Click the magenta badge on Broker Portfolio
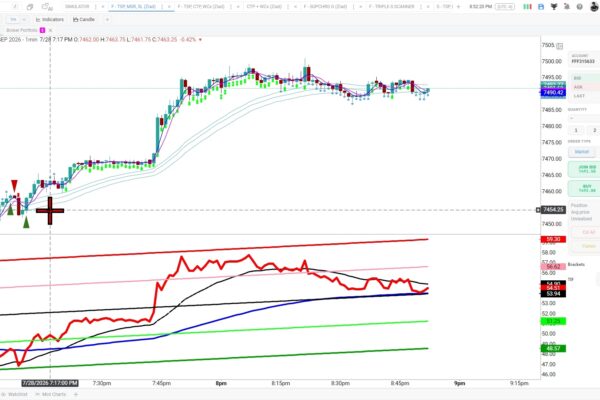Viewport: 600px width, 400px height. pyautogui.click(x=42, y=30)
